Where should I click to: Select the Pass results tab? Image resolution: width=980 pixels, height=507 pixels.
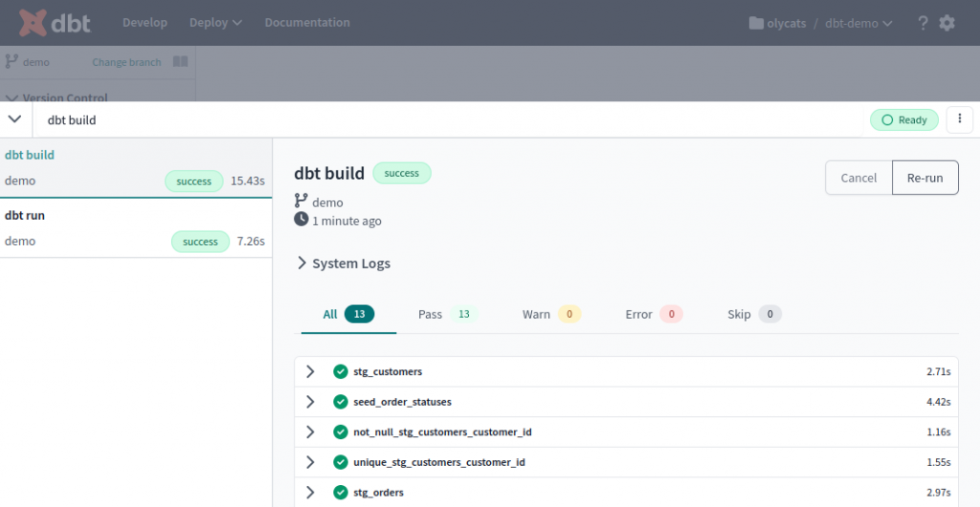pyautogui.click(x=448, y=314)
